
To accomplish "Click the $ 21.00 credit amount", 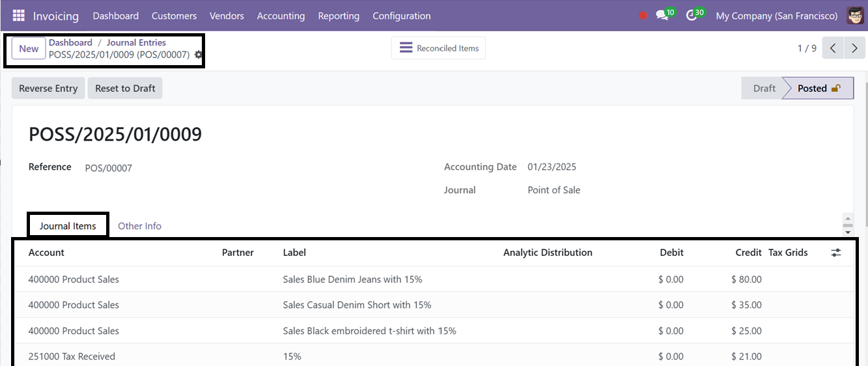I will pyautogui.click(x=746, y=356).
